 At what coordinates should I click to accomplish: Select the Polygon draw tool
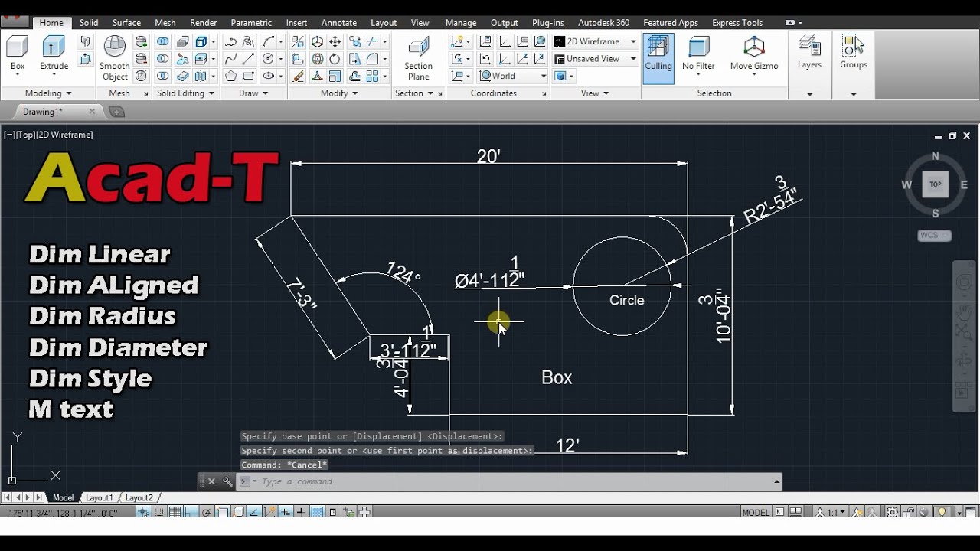point(230,76)
